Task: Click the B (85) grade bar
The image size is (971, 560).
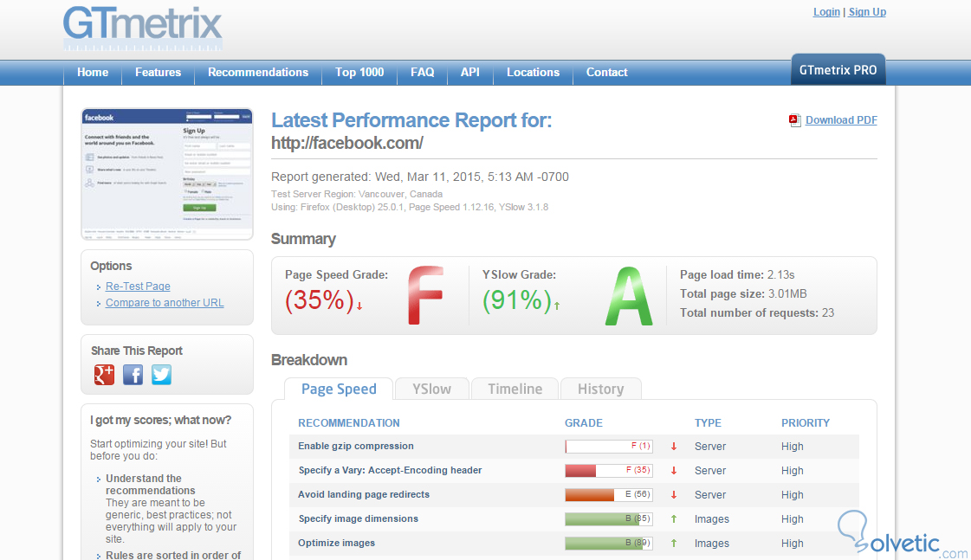Action: click(x=609, y=519)
